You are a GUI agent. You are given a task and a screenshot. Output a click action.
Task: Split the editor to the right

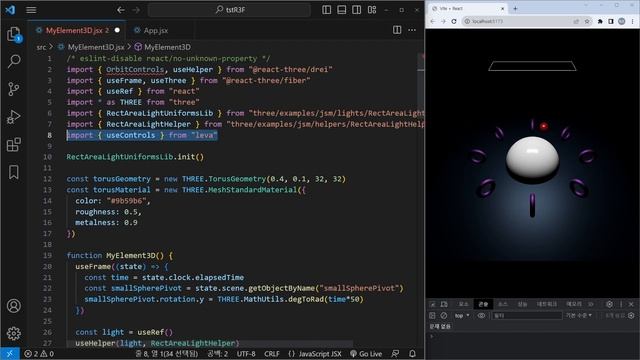click(397, 30)
